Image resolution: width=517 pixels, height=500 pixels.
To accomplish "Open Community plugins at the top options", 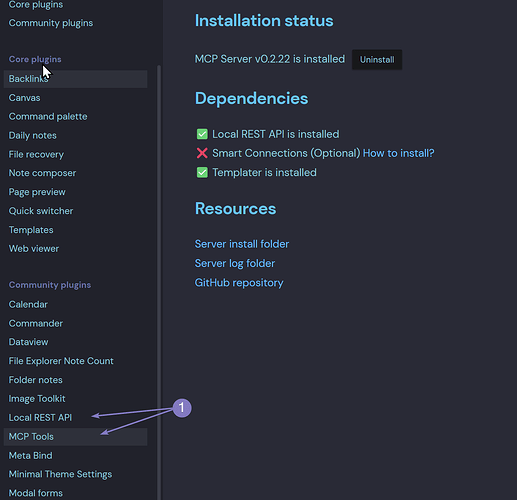I will [51, 23].
